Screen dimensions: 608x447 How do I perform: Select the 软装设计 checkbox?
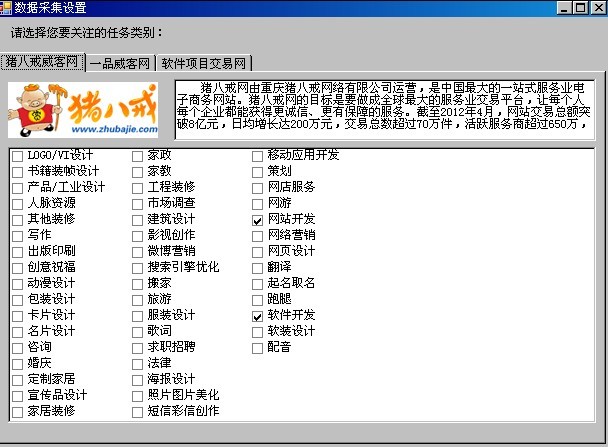257,332
